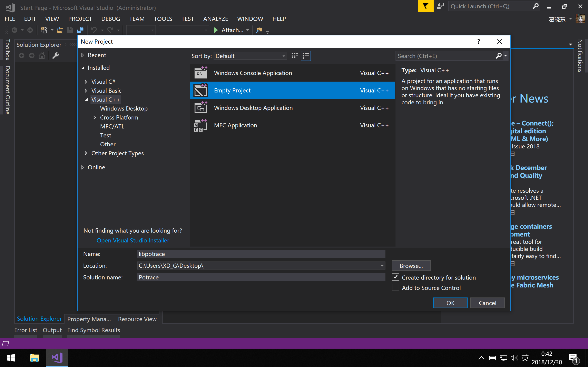This screenshot has width=588, height=367.
Task: Click the yellow feedback filter flag icon
Action: tap(425, 6)
